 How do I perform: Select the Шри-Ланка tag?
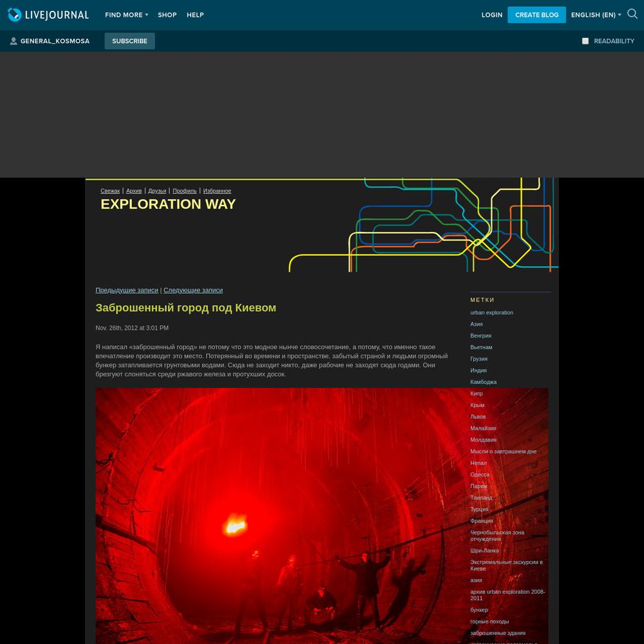485,551
